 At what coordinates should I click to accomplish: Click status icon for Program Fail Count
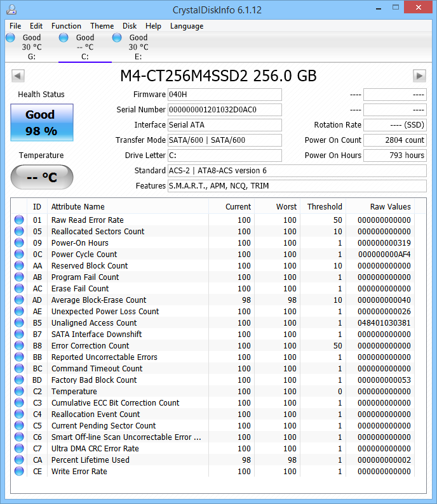point(19,277)
